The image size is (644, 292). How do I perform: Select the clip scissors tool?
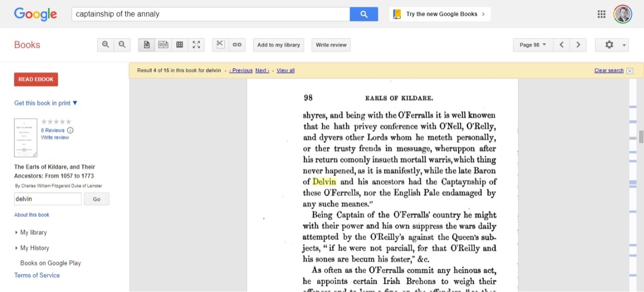pyautogui.click(x=220, y=45)
